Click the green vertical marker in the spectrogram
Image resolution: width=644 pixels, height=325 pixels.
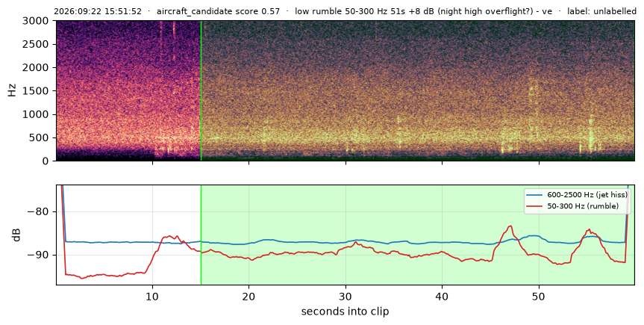(201, 90)
